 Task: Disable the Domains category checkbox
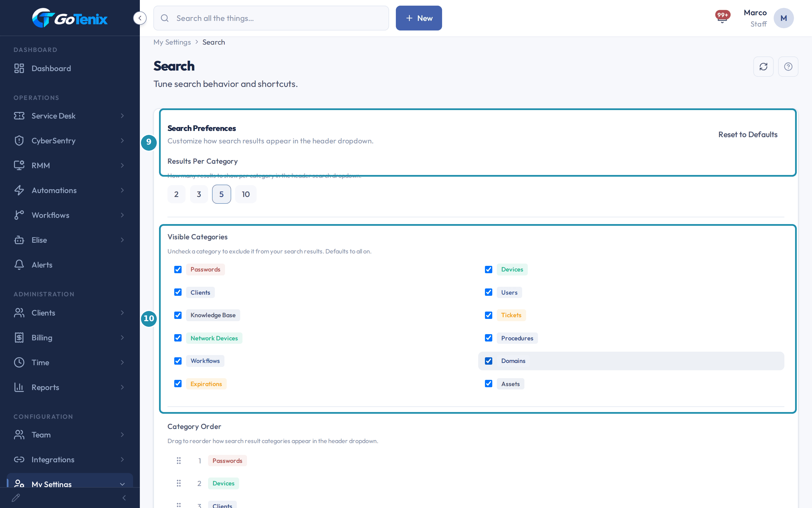click(489, 361)
